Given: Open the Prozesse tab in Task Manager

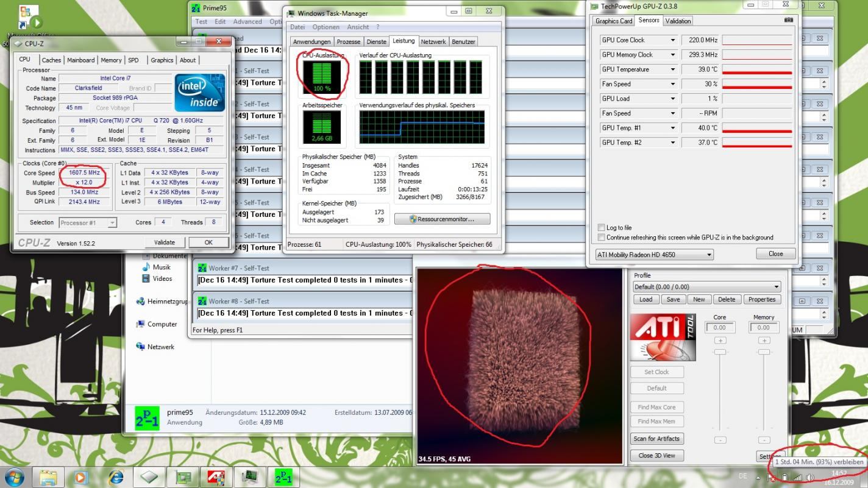Looking at the screenshot, I should click(x=349, y=41).
